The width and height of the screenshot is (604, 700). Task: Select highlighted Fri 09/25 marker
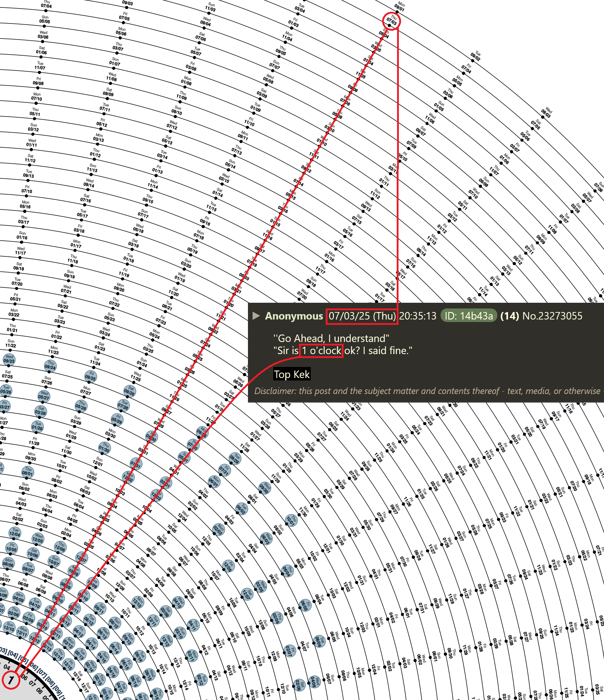(x=91, y=376)
